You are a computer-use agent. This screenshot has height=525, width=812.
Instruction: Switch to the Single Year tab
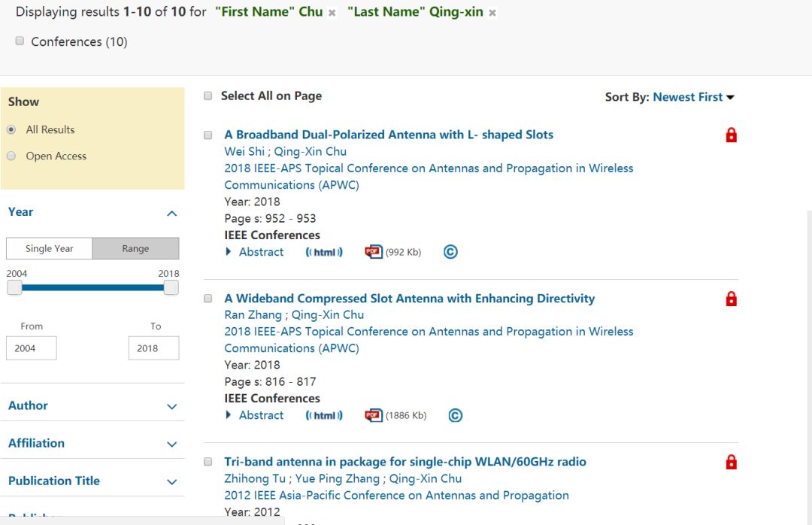[50, 248]
